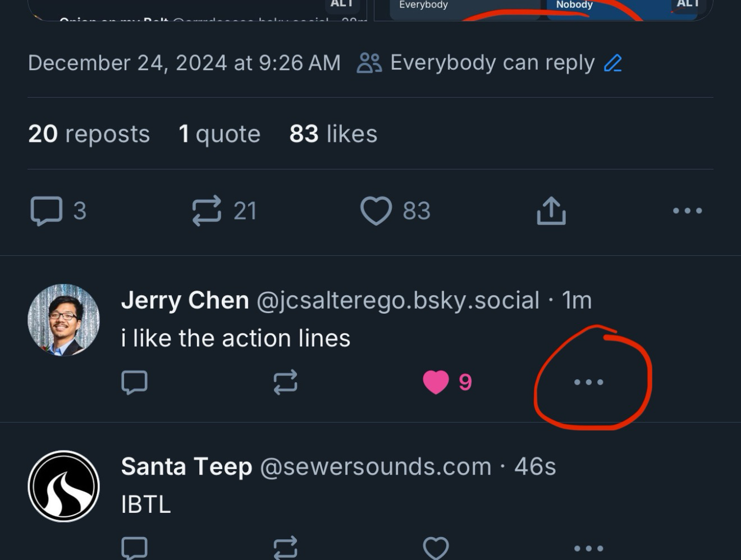Image resolution: width=741 pixels, height=560 pixels.
Task: View the list of 20 reposts
Action: (89, 134)
